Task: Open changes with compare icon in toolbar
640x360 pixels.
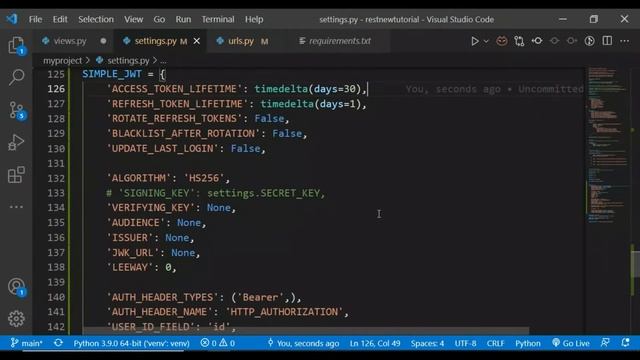Action: 519,41
